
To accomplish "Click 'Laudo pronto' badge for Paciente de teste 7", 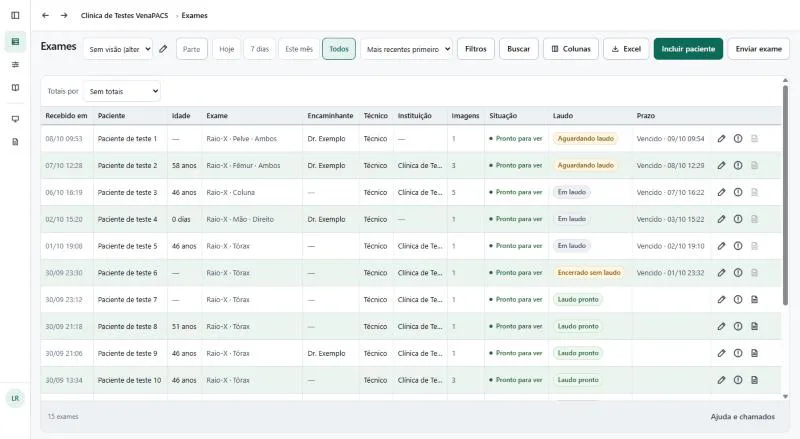I will 578,300.
